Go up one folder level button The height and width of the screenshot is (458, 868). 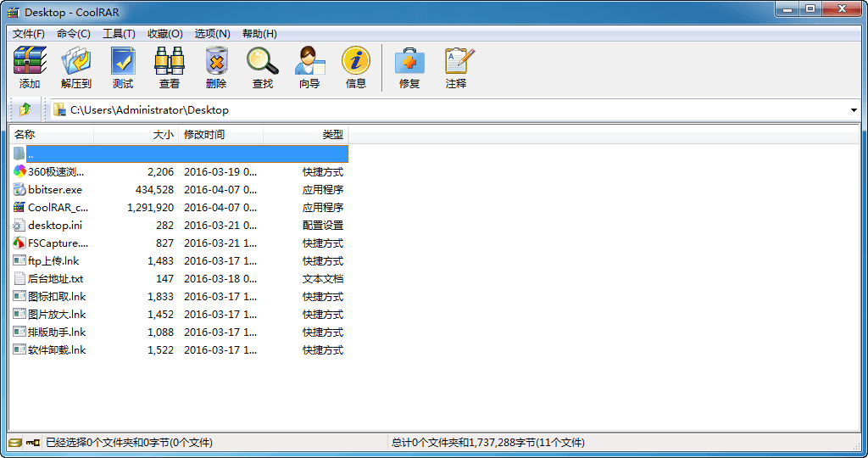tap(25, 109)
